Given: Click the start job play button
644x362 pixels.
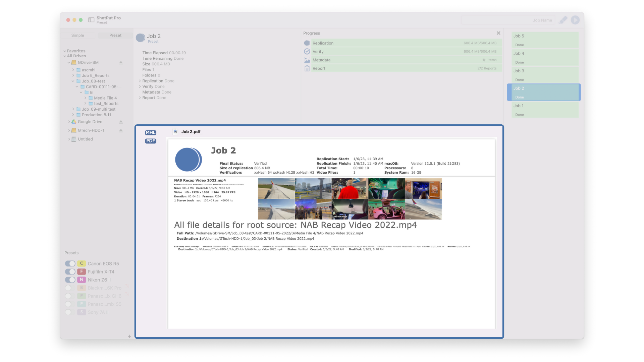Looking at the screenshot, I should coord(575,20).
